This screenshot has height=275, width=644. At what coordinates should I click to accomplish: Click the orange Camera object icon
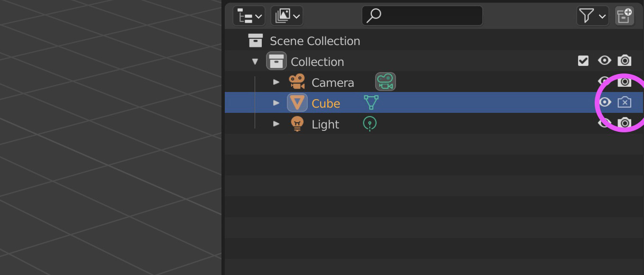(297, 82)
